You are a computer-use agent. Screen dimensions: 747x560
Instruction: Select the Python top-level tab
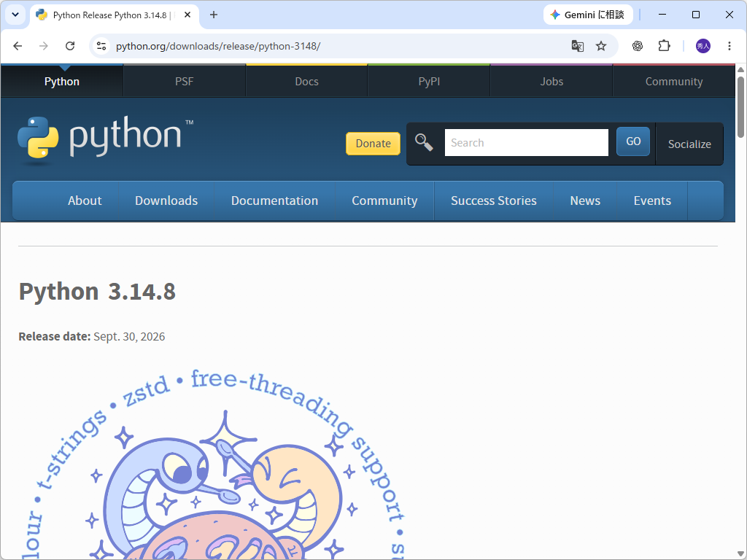click(62, 81)
